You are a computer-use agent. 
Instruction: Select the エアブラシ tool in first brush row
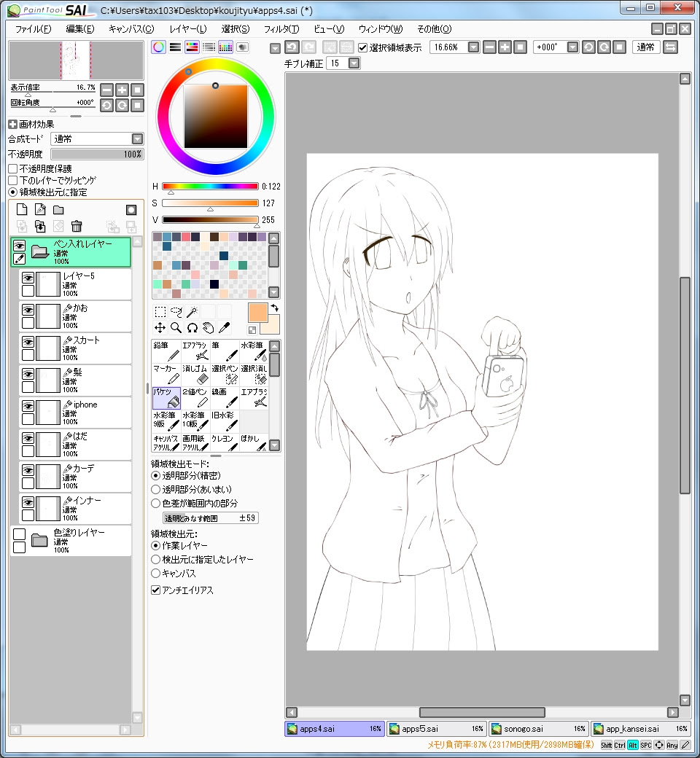tap(195, 351)
